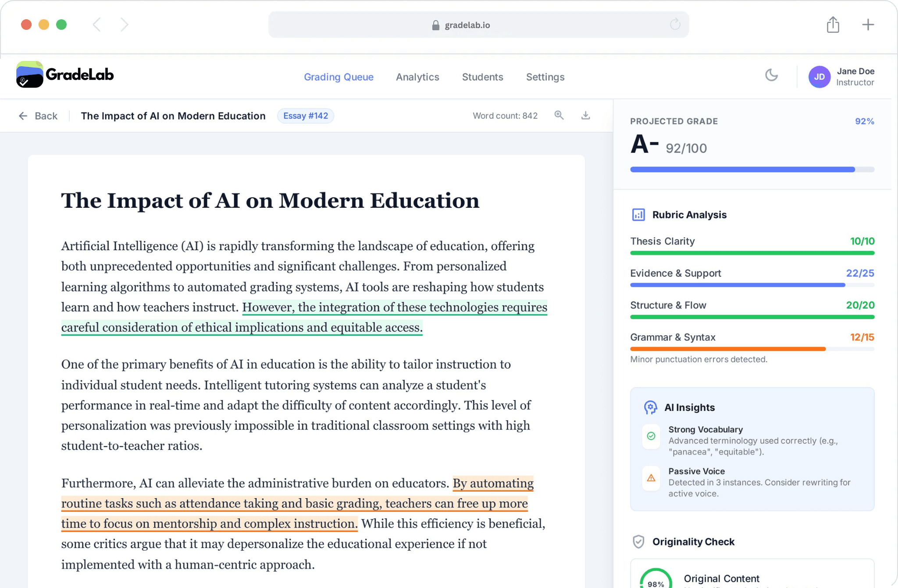Click the AI Insights head icon
The height and width of the screenshot is (588, 898).
(x=651, y=407)
